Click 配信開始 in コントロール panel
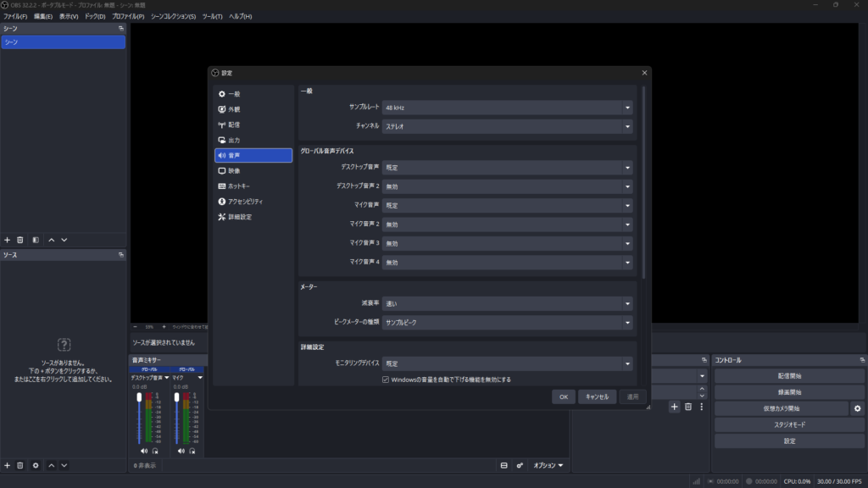This screenshot has width=868, height=488. 789,375
